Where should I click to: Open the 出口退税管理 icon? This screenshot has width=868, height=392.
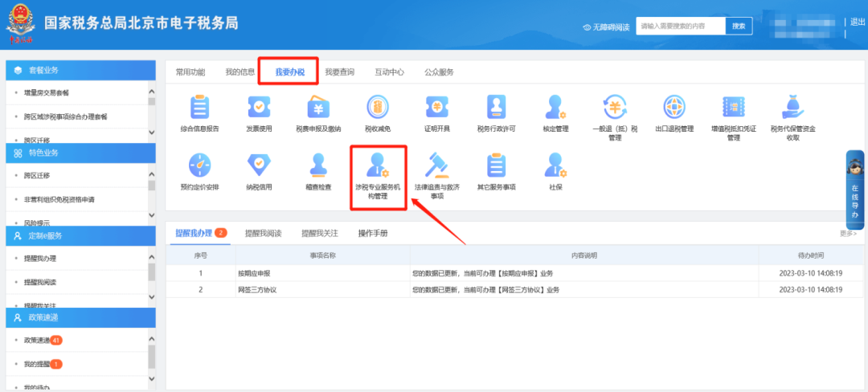tap(674, 108)
